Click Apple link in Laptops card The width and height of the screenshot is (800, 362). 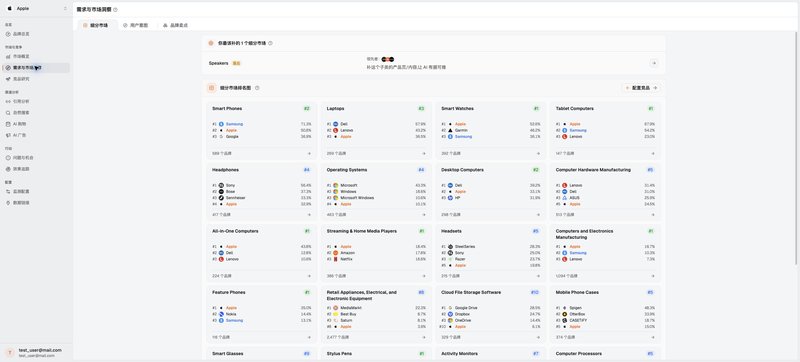coord(346,137)
